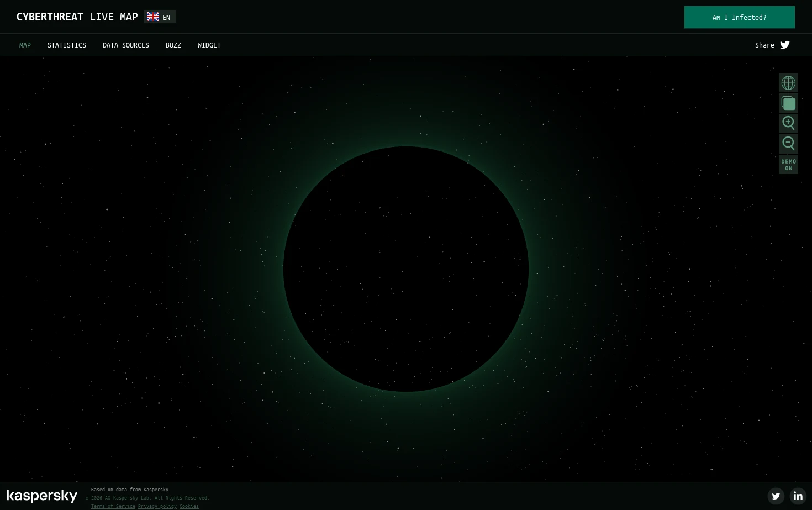Open the Privacy policy link

coord(157,506)
